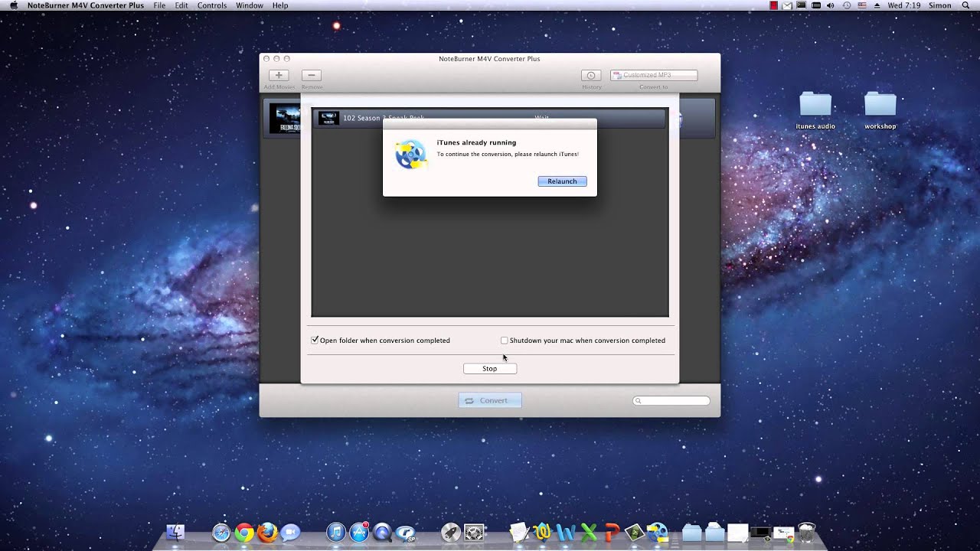Open the File menu
Screen dimensions: 980x551
point(159,5)
